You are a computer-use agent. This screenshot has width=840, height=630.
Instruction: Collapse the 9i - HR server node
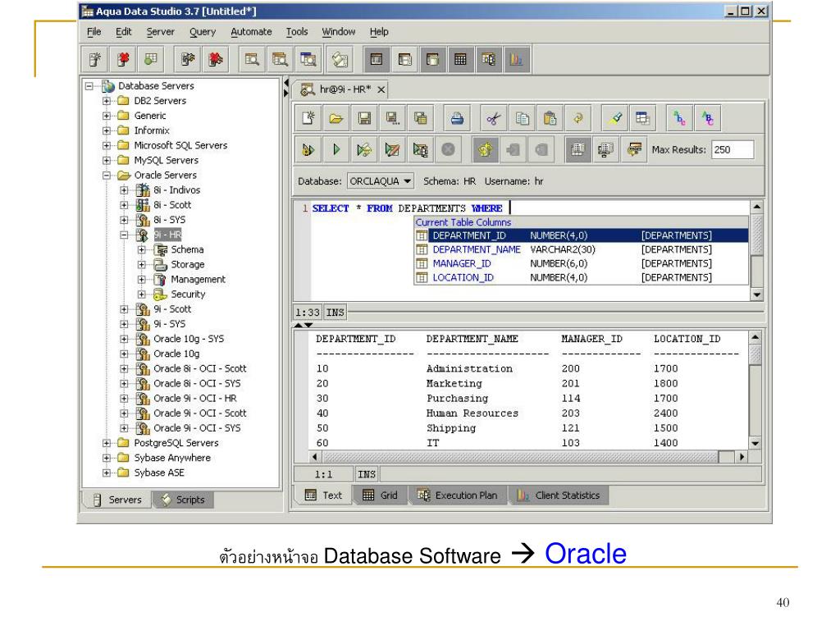click(125, 235)
